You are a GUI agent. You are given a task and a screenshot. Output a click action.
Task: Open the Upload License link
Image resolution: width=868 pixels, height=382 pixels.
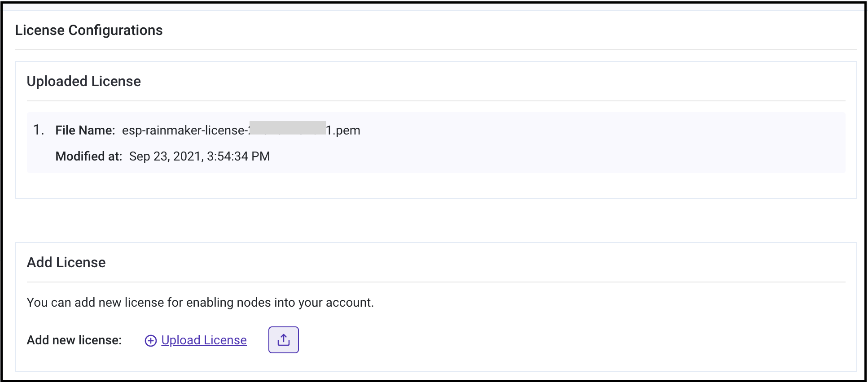[204, 340]
